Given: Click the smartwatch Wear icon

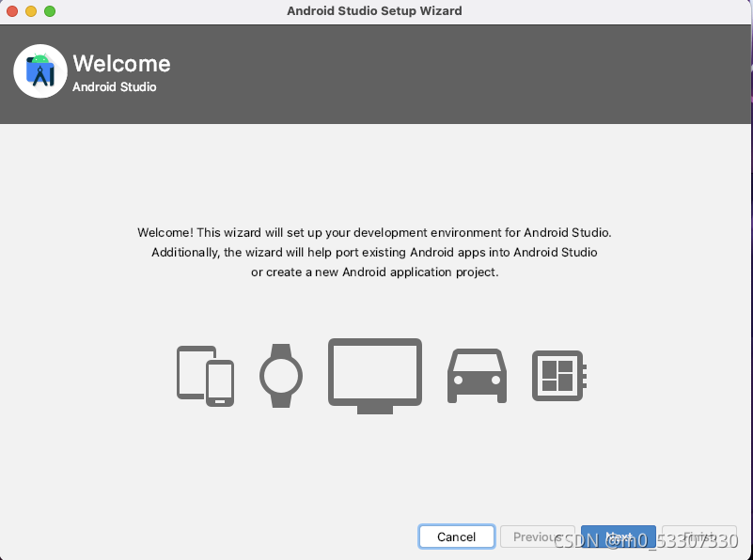Looking at the screenshot, I should tap(281, 376).
